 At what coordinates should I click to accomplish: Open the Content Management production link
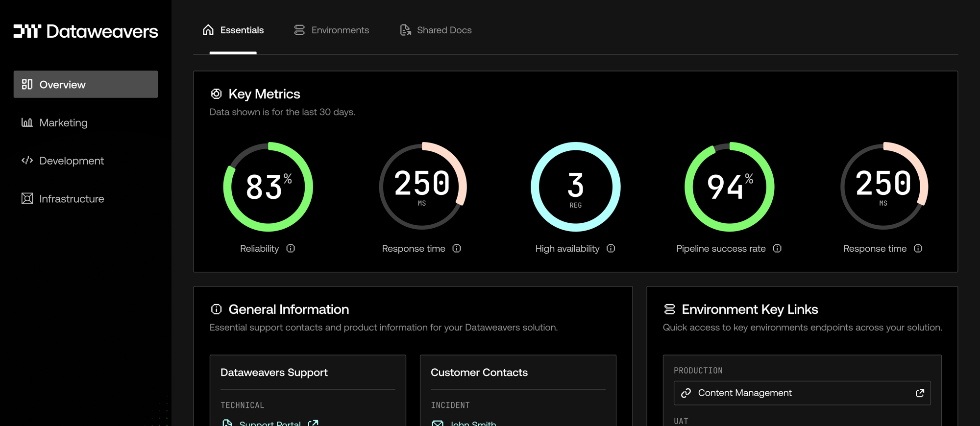[744, 393]
